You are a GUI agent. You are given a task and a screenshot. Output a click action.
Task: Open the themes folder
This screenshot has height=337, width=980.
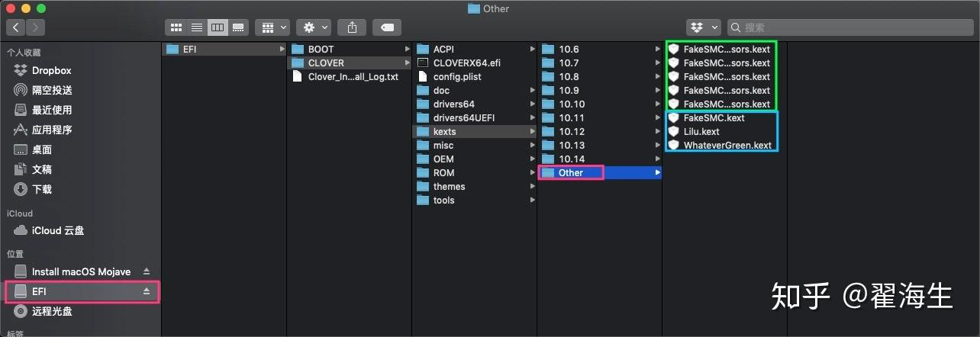(474, 187)
